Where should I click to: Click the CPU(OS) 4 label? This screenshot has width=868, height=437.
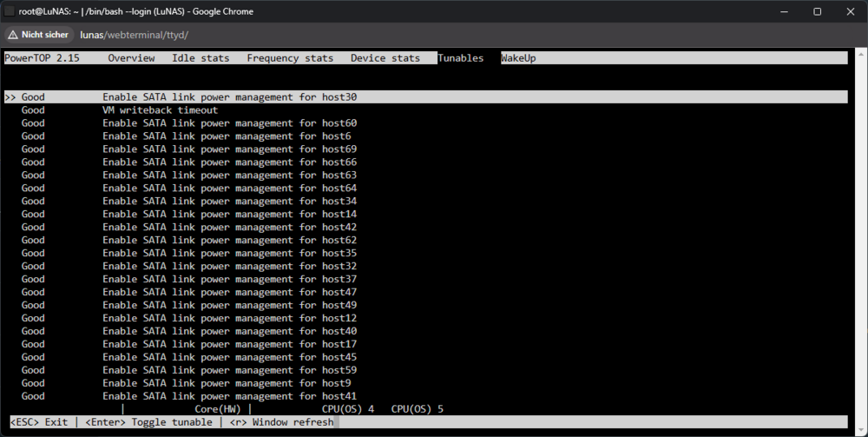point(348,409)
